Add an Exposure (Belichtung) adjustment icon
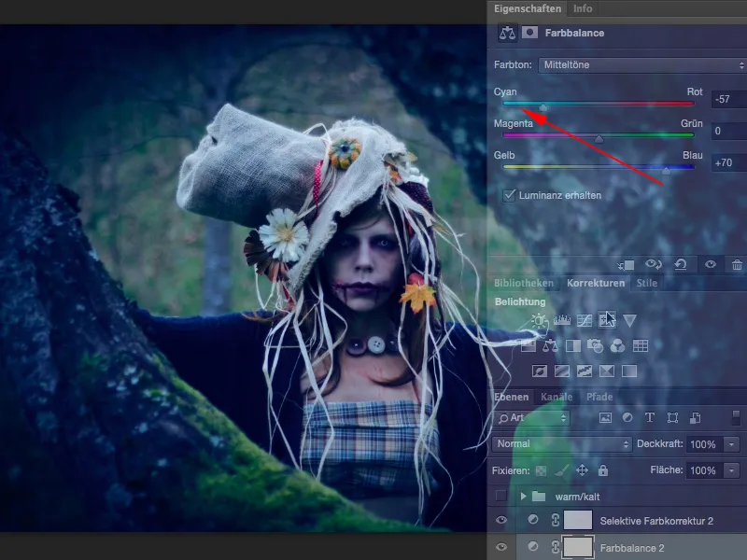747x560 pixels. 606,319
